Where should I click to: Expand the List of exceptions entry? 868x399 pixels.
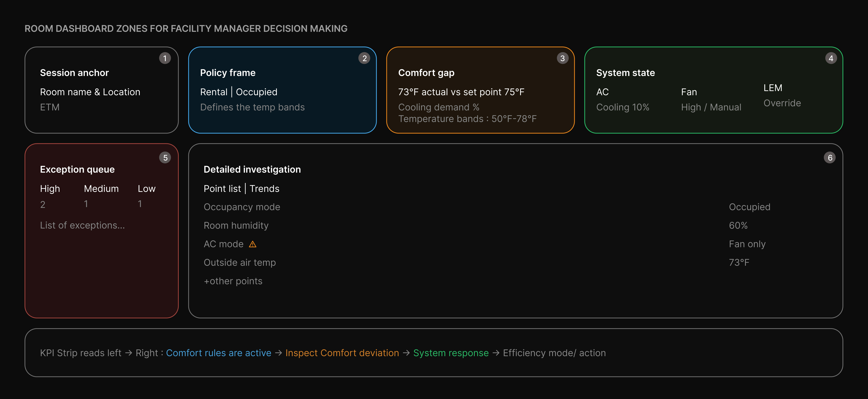click(x=83, y=225)
